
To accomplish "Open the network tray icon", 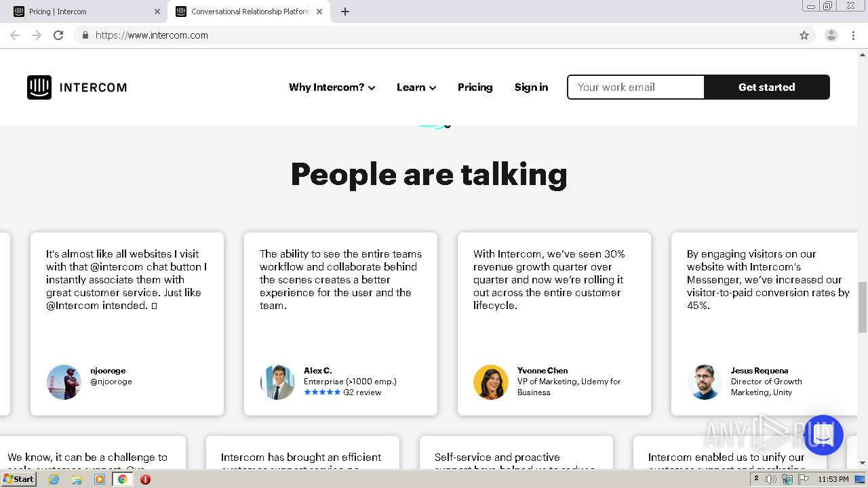I will coord(787,479).
